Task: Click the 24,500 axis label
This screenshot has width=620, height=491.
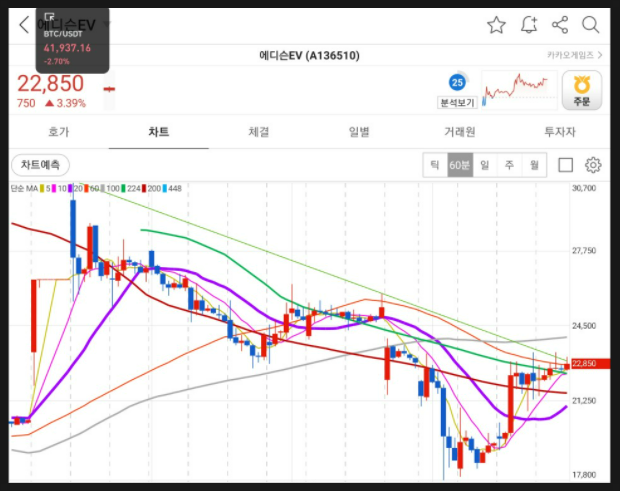Action: (x=584, y=326)
